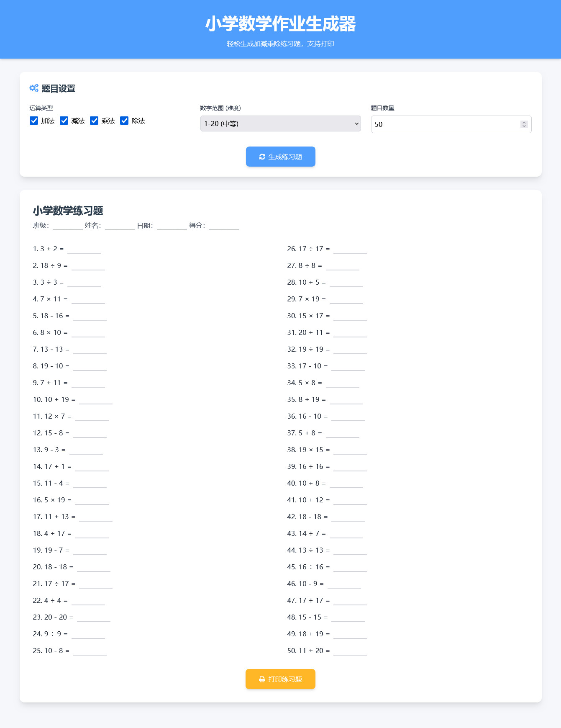Click answer blank for question 50

[x=350, y=651]
